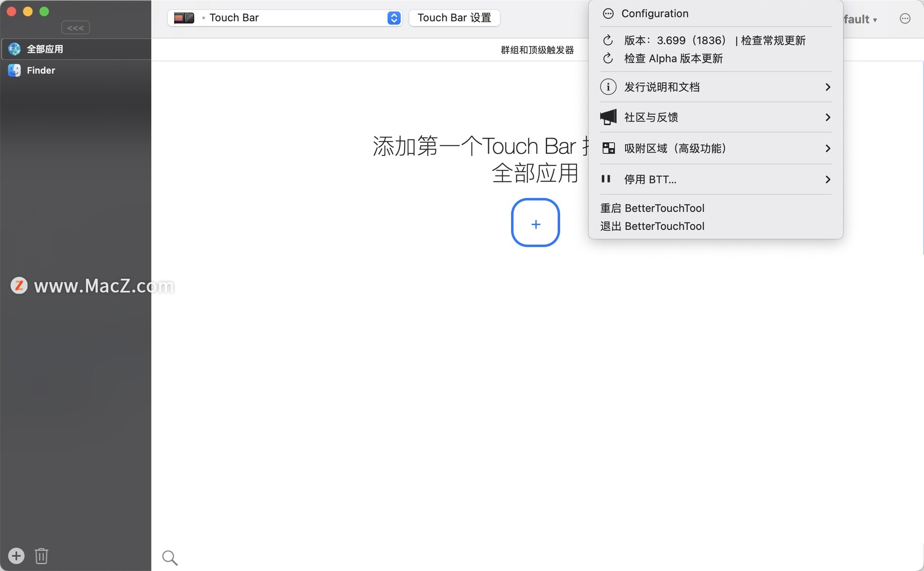This screenshot has width=924, height=571.
Task: Open the Touch Bar trigger type dropdown
Action: (x=285, y=18)
